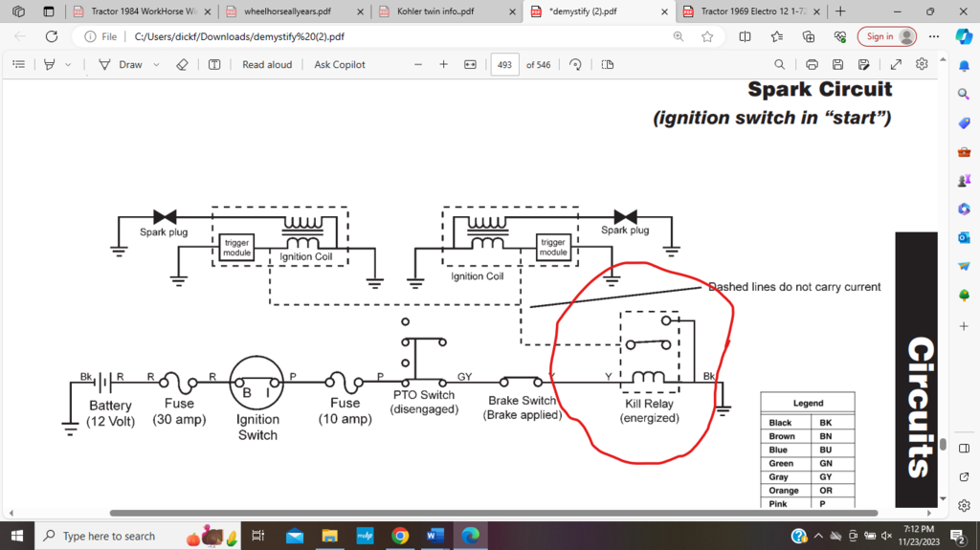Rotate the PDF page
Screen dimensions: 980x550
tap(575, 65)
